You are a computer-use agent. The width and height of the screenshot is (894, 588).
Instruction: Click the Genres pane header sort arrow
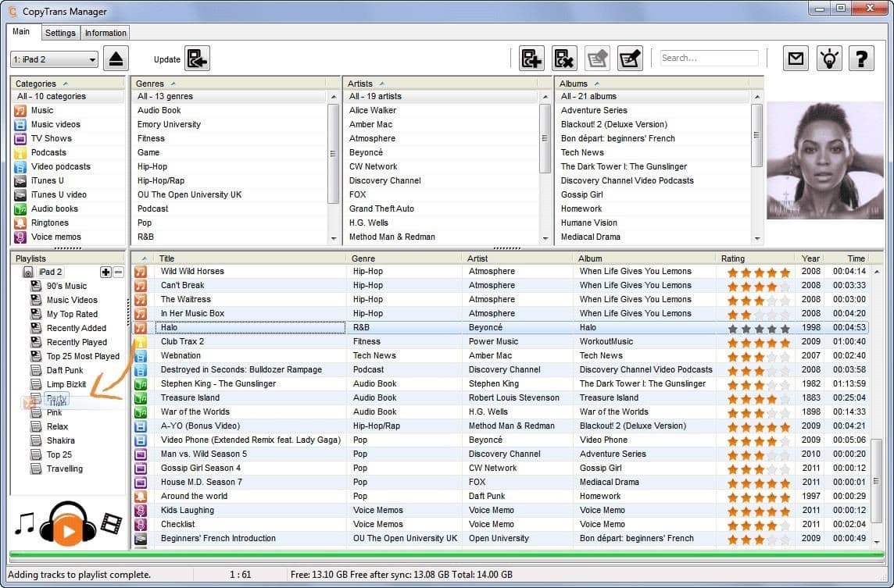(x=173, y=83)
